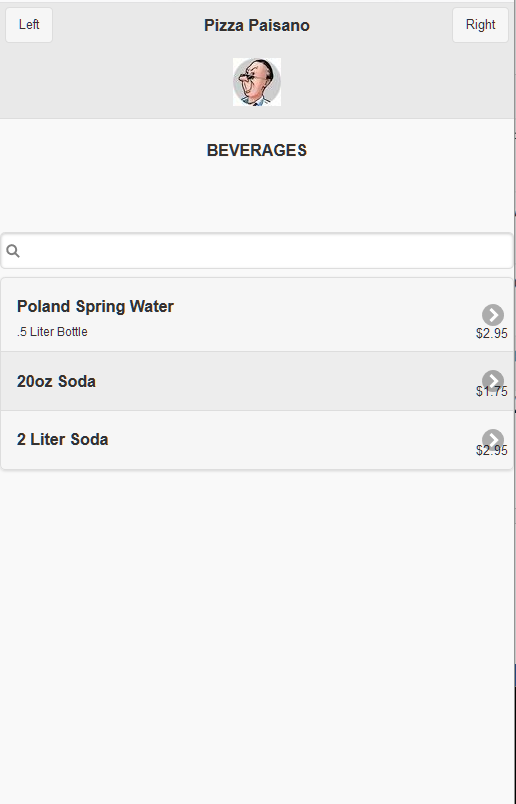Open the Poland Spring Water chevron arrow
The image size is (516, 804).
[493, 315]
